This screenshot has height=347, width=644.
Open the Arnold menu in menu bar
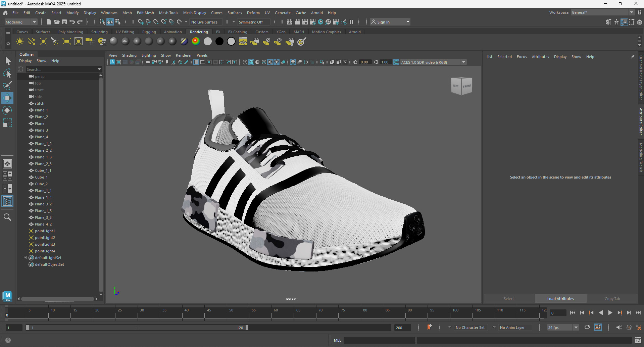[x=317, y=13]
